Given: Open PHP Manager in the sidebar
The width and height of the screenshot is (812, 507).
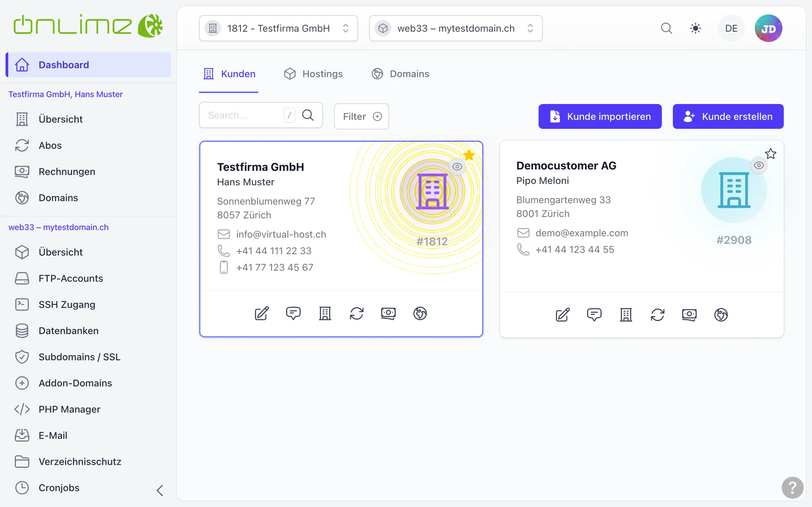Looking at the screenshot, I should 88,409.
